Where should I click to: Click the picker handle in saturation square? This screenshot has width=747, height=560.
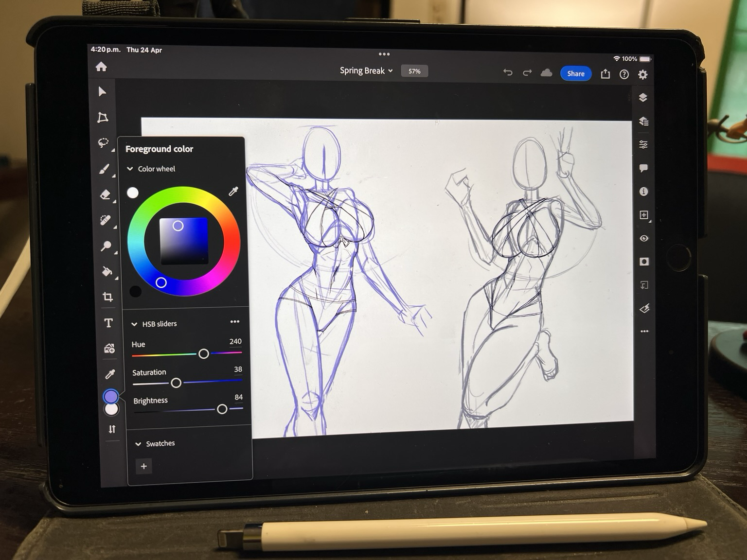click(x=178, y=226)
